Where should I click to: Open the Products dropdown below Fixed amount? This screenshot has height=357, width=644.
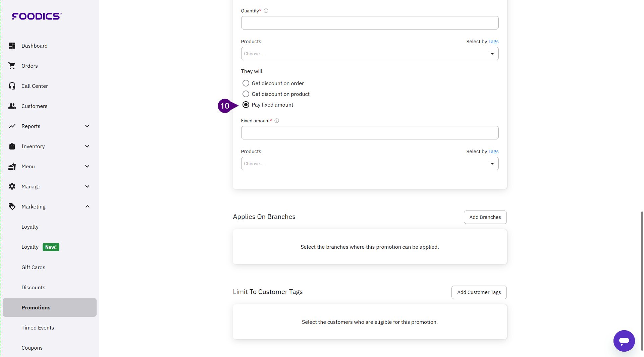pyautogui.click(x=369, y=164)
